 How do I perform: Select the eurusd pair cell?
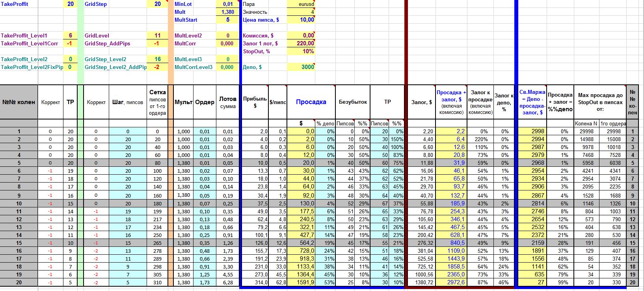click(301, 4)
